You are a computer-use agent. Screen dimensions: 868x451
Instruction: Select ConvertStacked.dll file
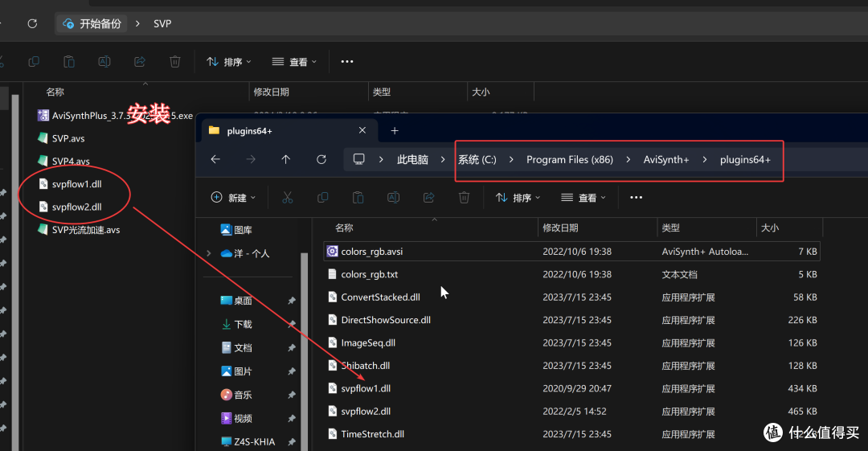pos(571,297)
